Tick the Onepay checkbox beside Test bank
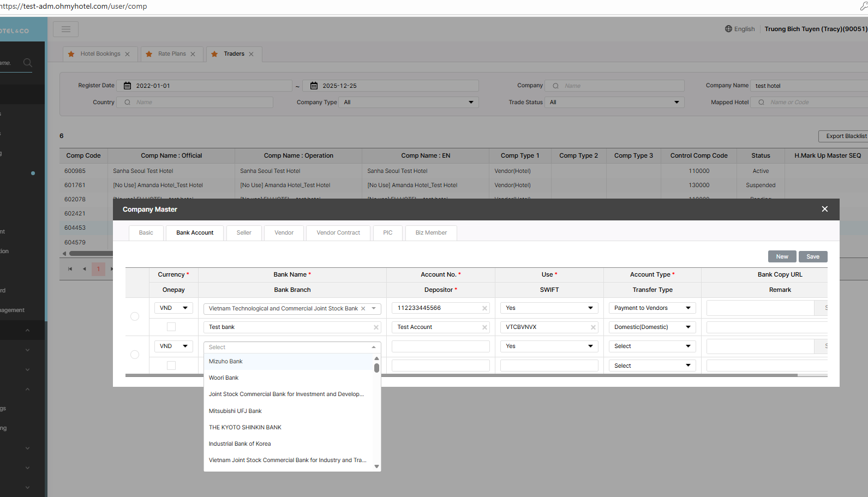 click(x=171, y=327)
